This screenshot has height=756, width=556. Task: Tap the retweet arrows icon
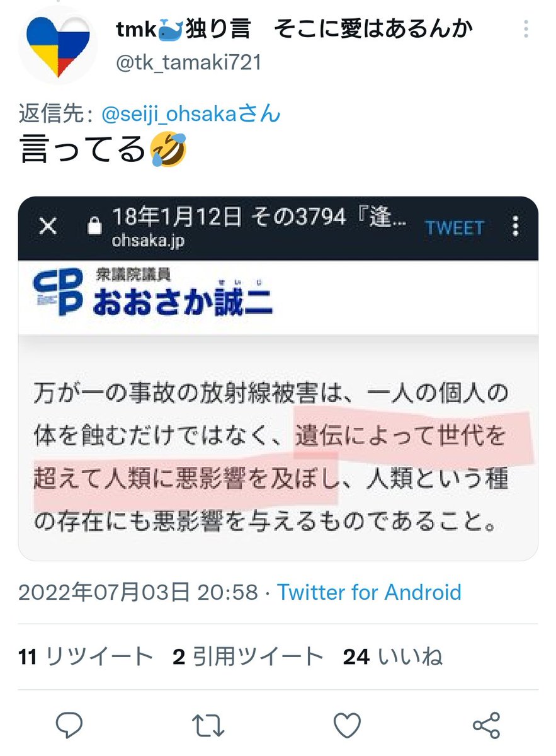(x=208, y=726)
